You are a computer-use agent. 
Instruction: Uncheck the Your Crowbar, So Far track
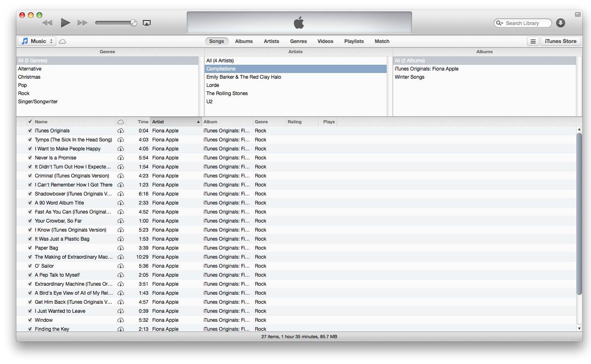point(30,221)
